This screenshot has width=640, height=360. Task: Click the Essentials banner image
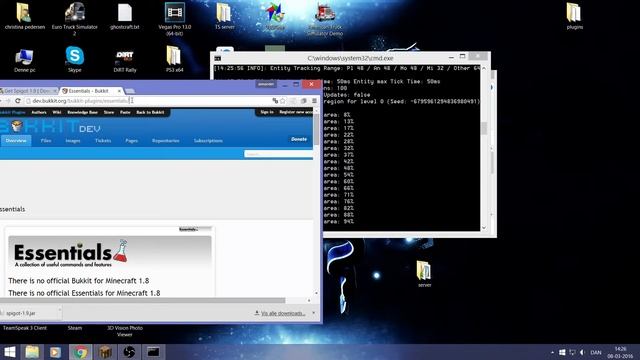pyautogui.click(x=110, y=253)
